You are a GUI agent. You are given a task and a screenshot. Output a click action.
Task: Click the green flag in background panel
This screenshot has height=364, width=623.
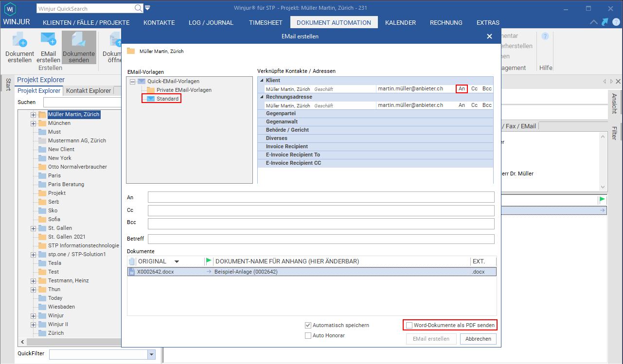click(x=603, y=200)
